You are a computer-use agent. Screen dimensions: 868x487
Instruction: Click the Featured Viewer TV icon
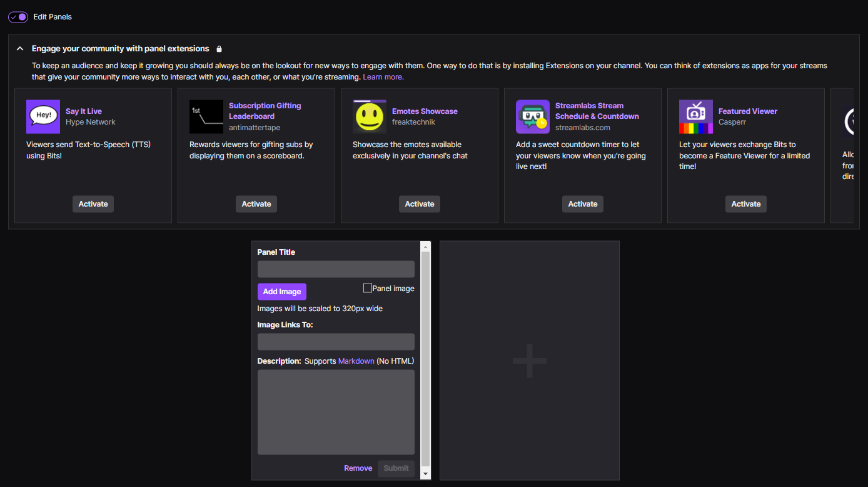pyautogui.click(x=696, y=116)
